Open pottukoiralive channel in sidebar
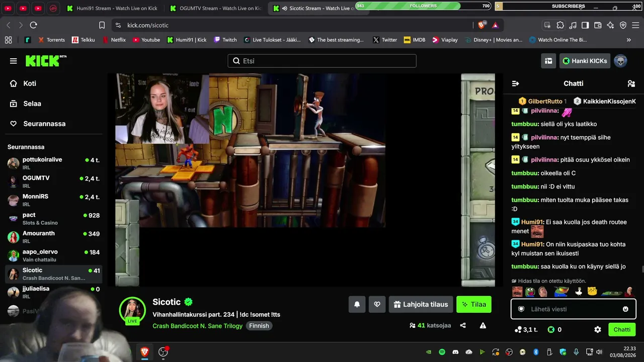Screen dimensions: 644x362 click(53, 163)
